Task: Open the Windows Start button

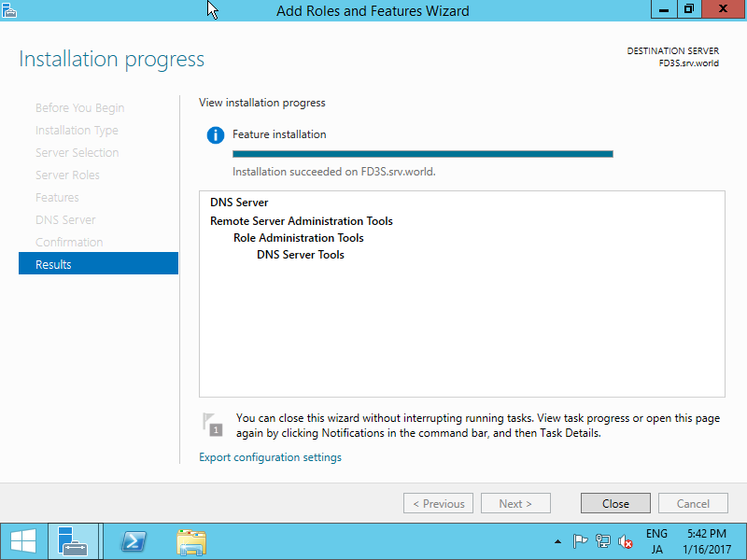Action: pos(23,541)
